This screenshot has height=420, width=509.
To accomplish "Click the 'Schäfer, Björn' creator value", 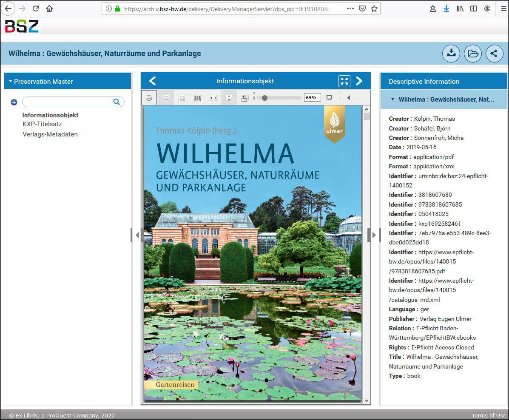I will [432, 128].
